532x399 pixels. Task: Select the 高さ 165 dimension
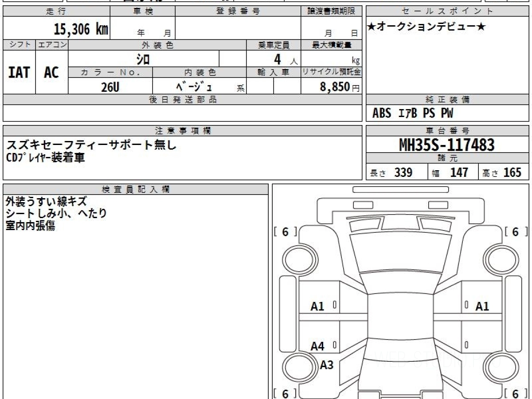[x=502, y=172]
